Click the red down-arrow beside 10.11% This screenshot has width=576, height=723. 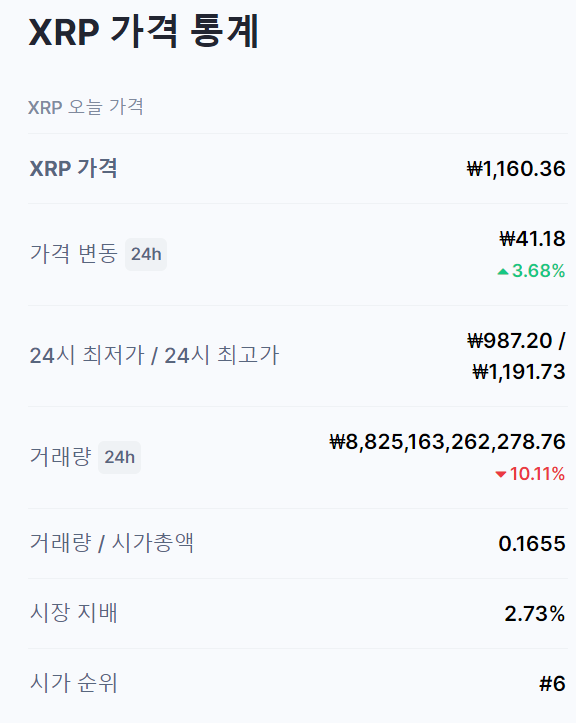point(501,474)
